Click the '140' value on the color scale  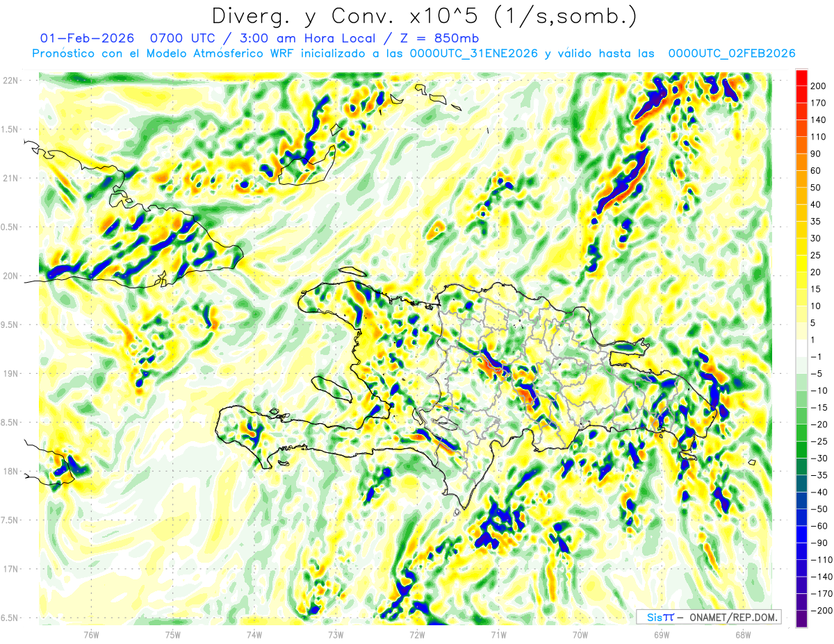[x=819, y=120]
